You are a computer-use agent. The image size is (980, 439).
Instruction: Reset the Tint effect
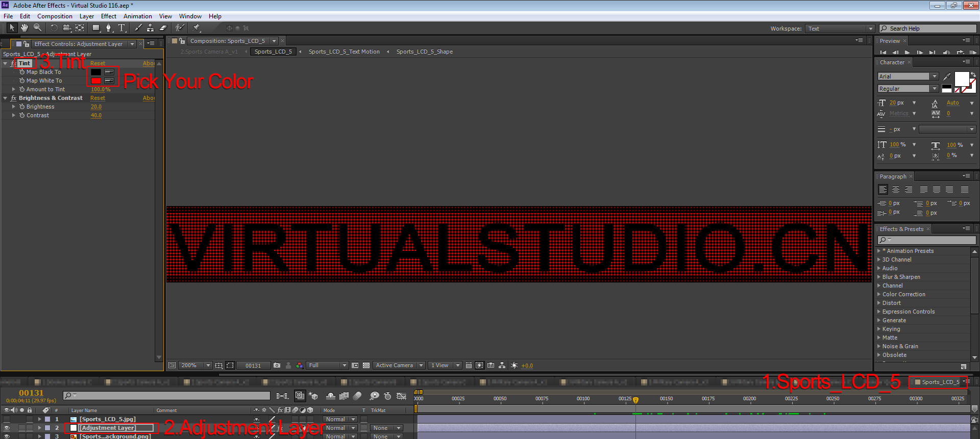(97, 63)
